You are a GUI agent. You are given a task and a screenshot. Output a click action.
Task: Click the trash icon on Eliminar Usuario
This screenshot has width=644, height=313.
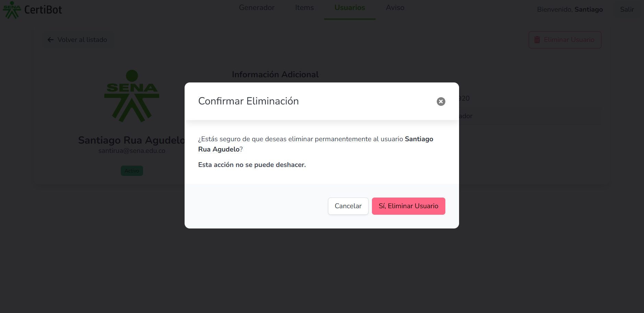coord(537,40)
